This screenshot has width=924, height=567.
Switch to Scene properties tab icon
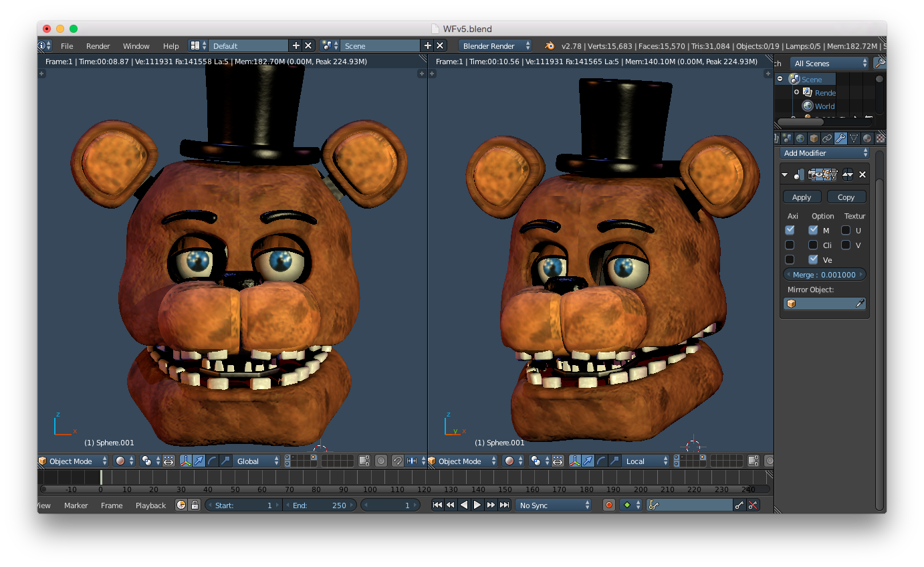pos(787,138)
